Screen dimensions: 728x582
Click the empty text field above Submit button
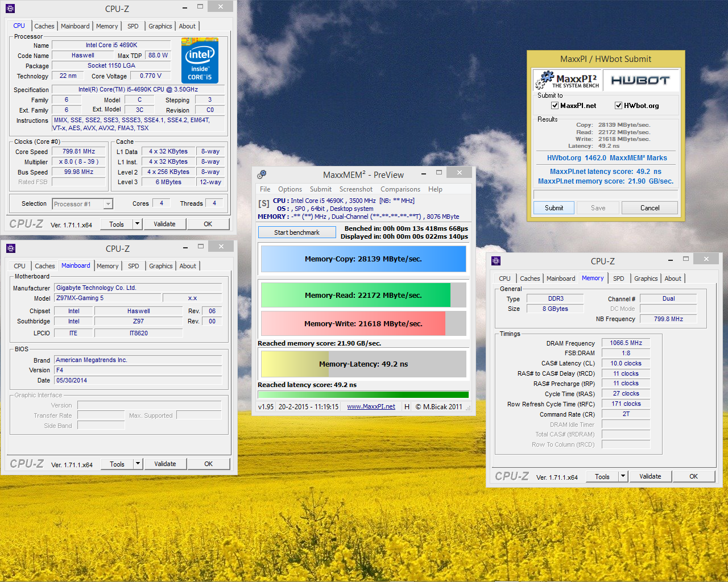click(x=606, y=194)
